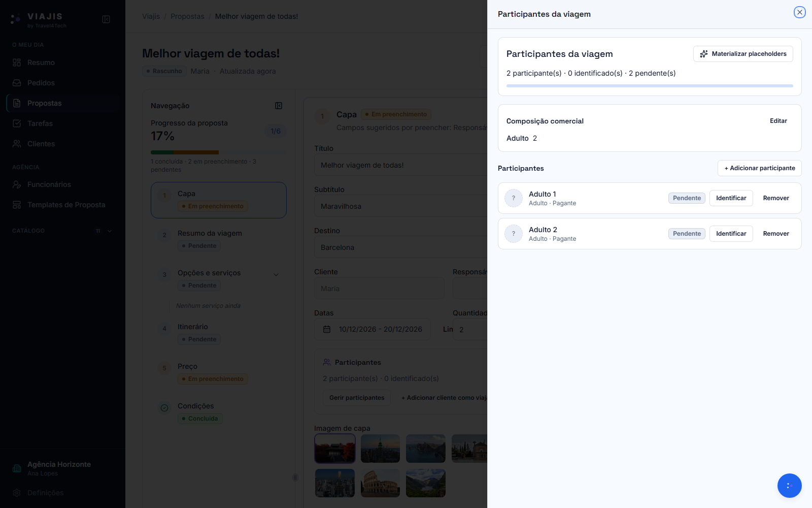Click the Clientes sidebar icon
The image size is (812, 508).
[17, 144]
